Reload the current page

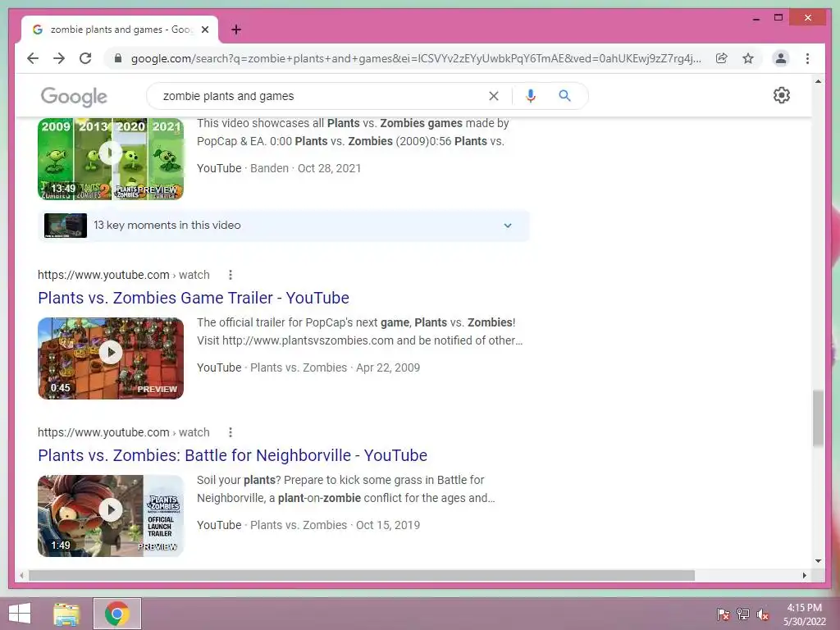point(85,58)
